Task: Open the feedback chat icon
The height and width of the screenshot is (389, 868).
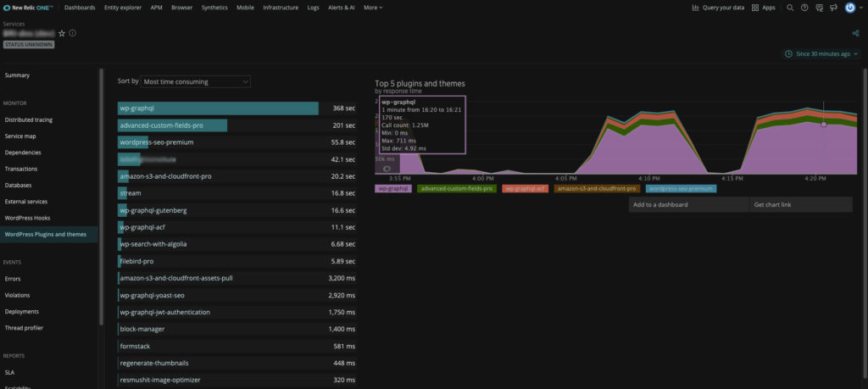Action: tap(820, 8)
